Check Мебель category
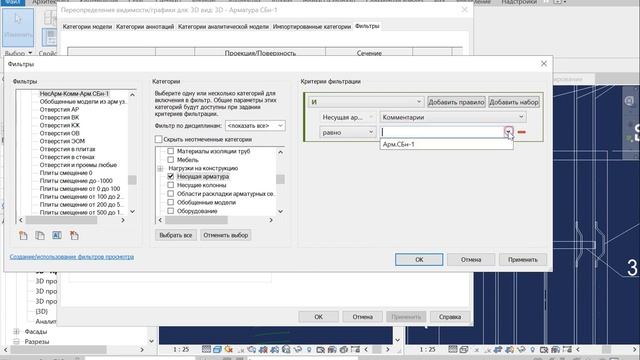640x360 pixels. pos(171,160)
